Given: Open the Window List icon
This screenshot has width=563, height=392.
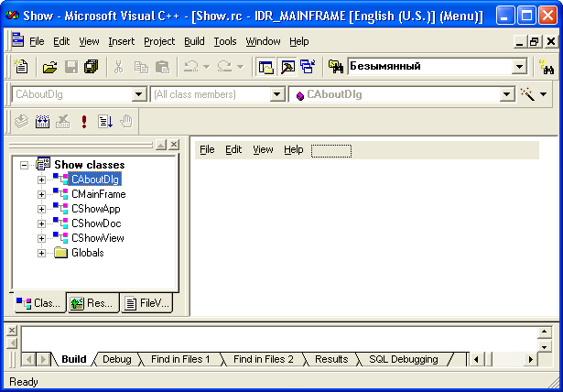Looking at the screenshot, I should click(x=309, y=67).
